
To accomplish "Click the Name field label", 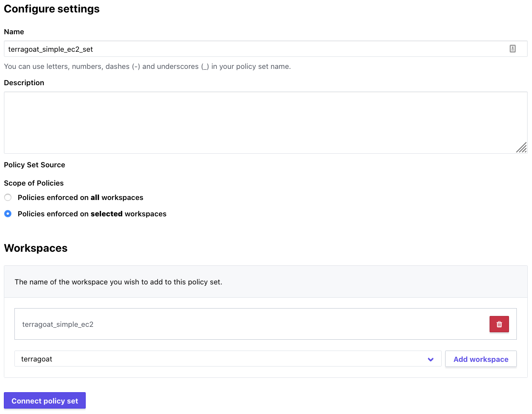I will pos(14,32).
